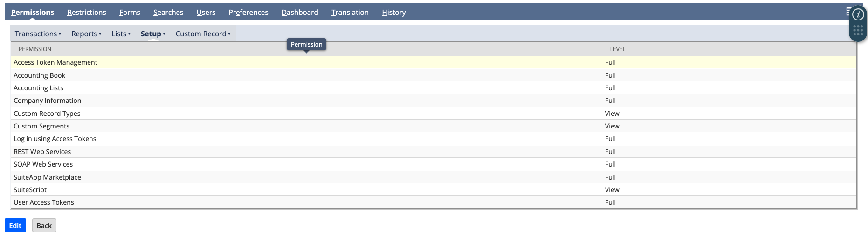
Task: Open the Searches tab
Action: coord(168,13)
